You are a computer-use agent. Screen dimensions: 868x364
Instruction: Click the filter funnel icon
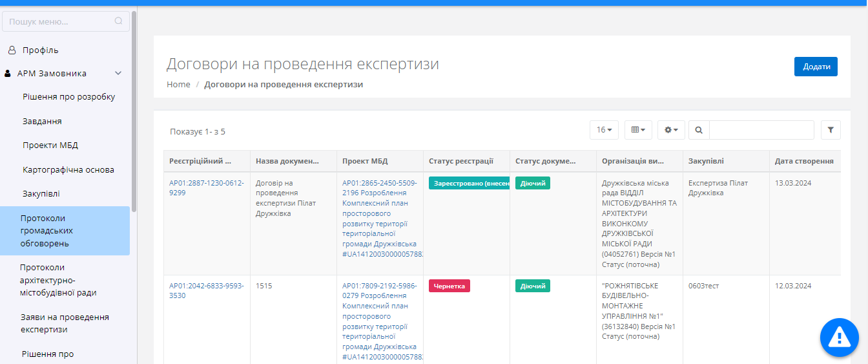click(x=831, y=130)
